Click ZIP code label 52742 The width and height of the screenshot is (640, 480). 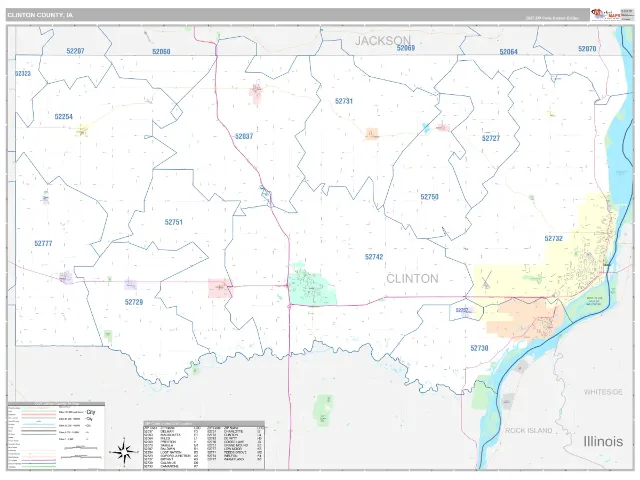point(374,257)
